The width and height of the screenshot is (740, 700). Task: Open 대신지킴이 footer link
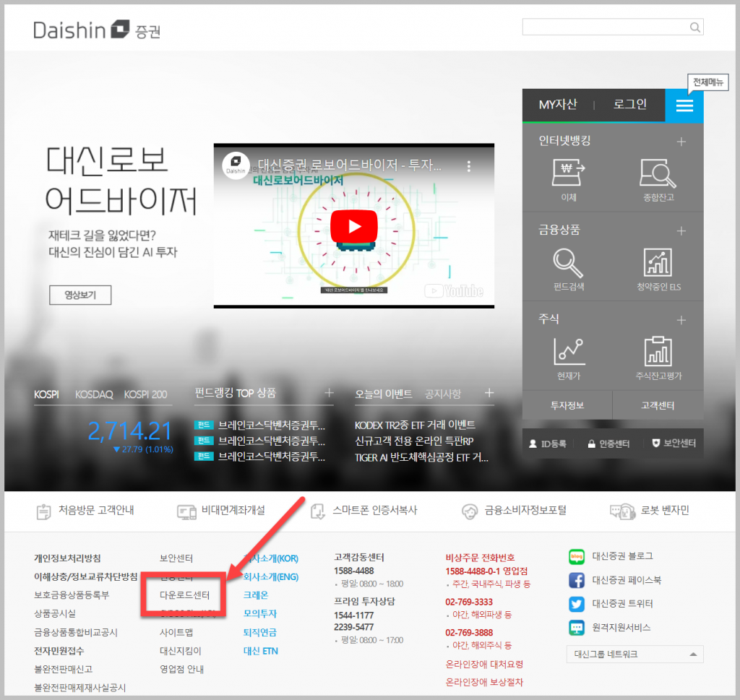tap(180, 651)
